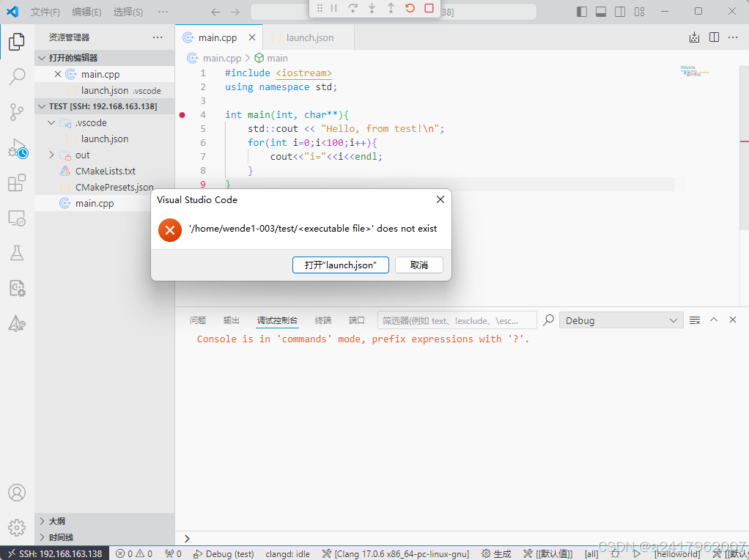Clear the debug console

(x=695, y=320)
